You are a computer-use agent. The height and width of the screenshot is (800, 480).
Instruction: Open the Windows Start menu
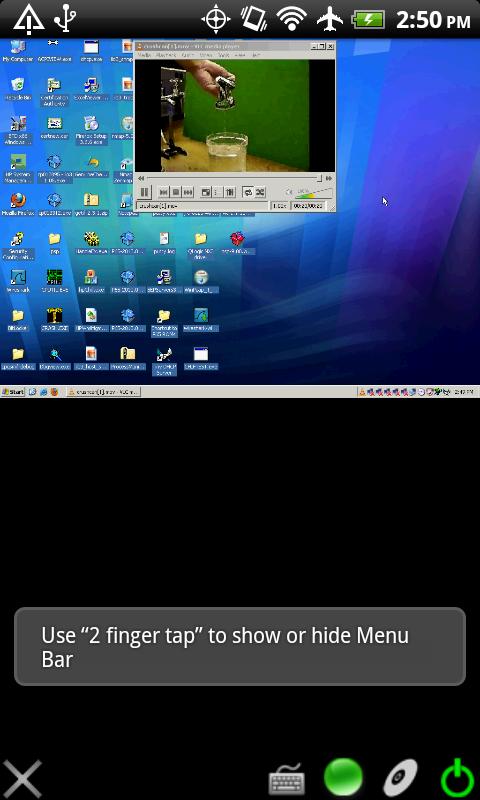(13, 391)
